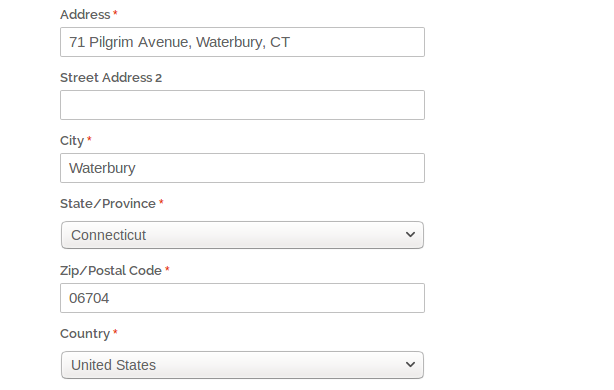
Task: Select the City input field
Action: pyautogui.click(x=242, y=168)
